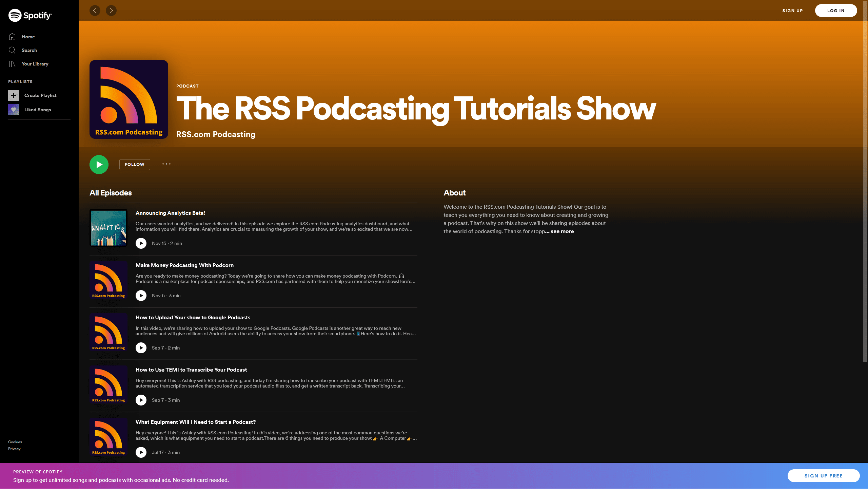Open Search from sidebar

[x=29, y=50]
